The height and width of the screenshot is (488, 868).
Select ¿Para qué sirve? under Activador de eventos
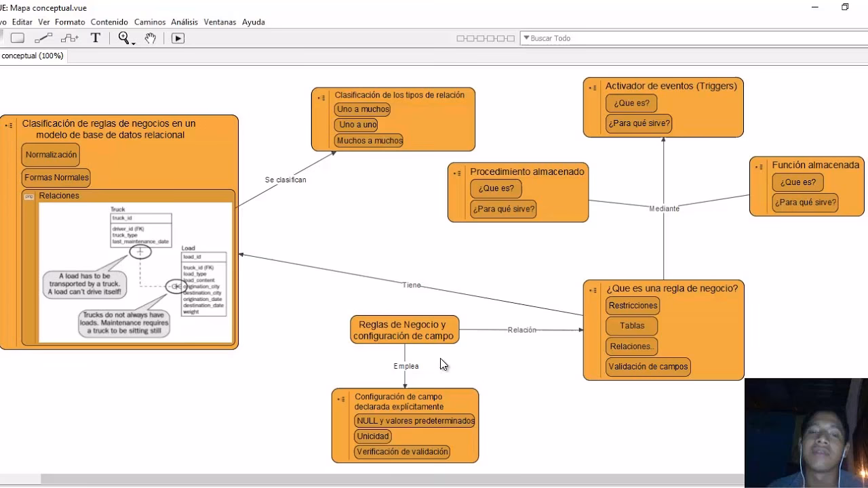tap(639, 123)
